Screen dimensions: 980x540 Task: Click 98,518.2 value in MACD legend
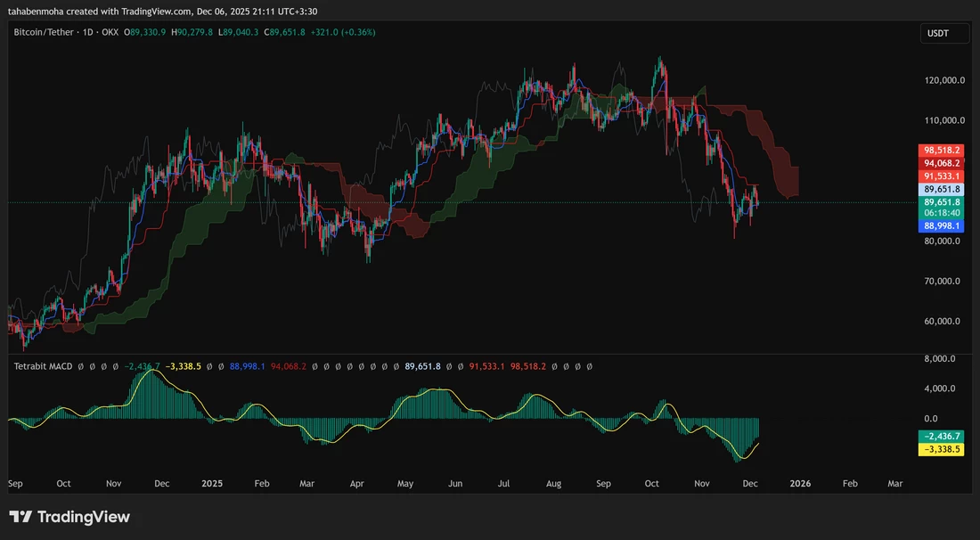(x=528, y=366)
